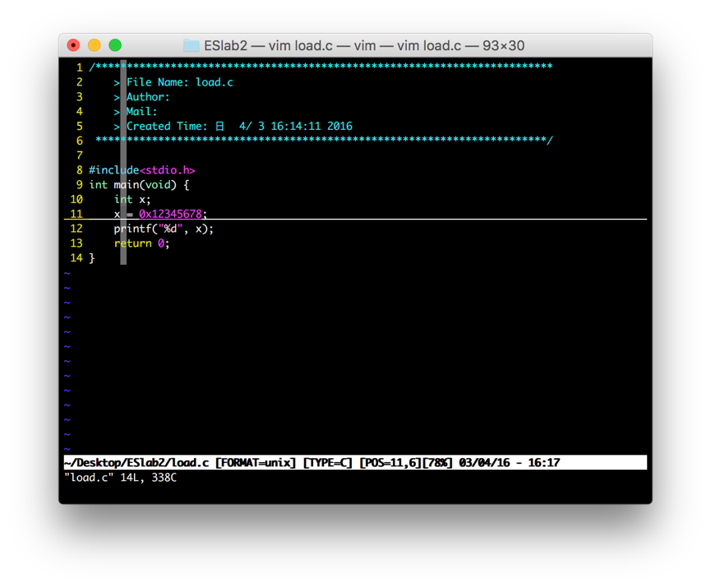Viewport: 711px width, 588px height.
Task: Click the file path '~/Desktop/ESlab2/load.c' in status line
Action: point(136,462)
